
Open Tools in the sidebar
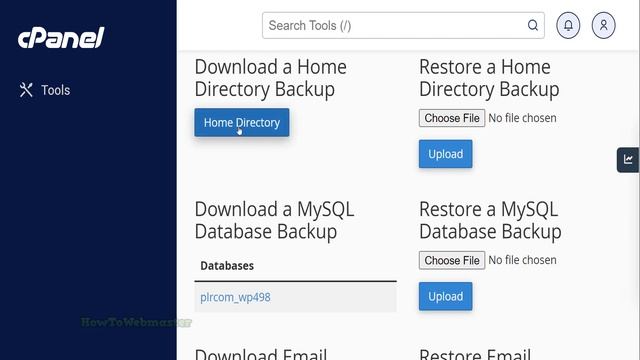point(45,90)
